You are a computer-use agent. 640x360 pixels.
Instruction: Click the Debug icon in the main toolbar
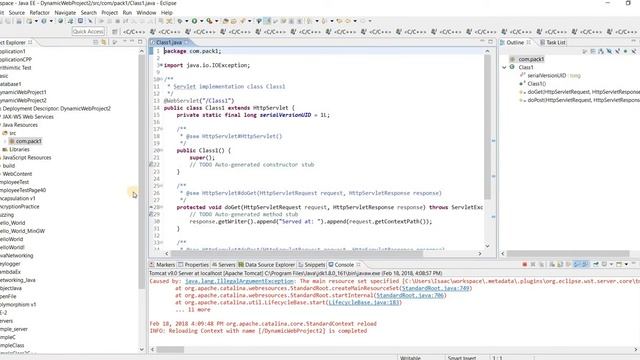(180, 21)
